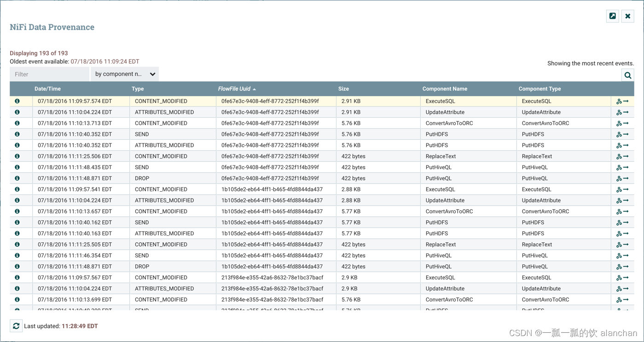Select the 11:09:57.567 ExecuteSQL row
Screen dimensions: 644x342
coord(322,278)
